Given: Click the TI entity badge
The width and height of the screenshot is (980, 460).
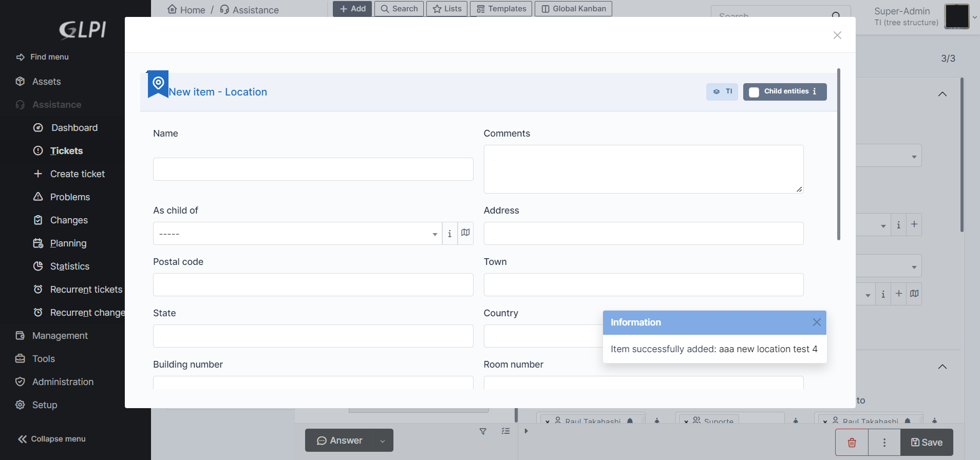Looking at the screenshot, I should [x=722, y=91].
